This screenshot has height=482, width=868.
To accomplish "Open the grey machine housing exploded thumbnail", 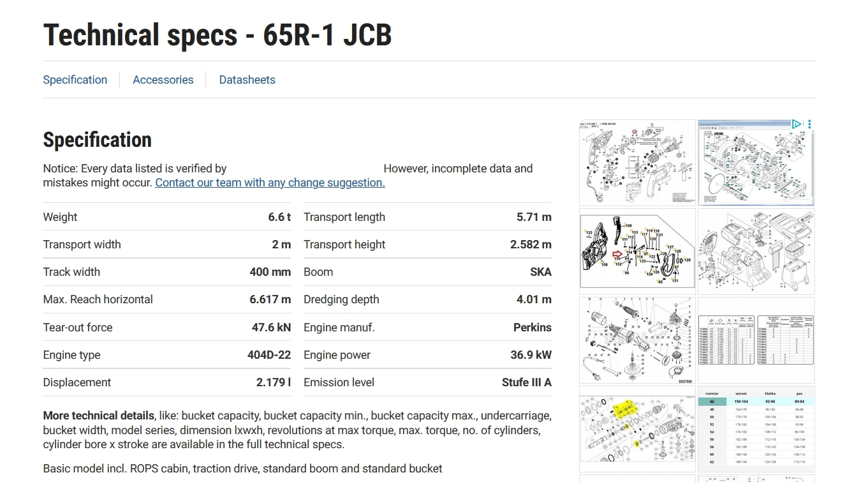I will click(756, 251).
